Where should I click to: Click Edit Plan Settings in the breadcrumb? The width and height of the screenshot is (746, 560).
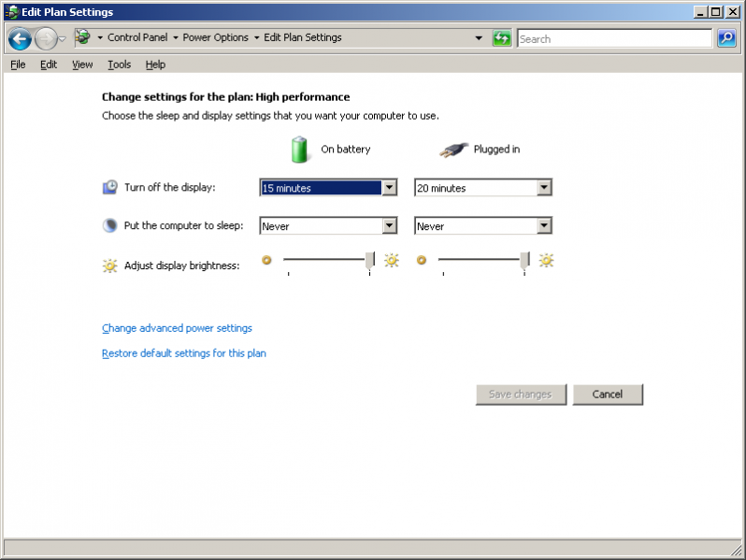(x=303, y=37)
